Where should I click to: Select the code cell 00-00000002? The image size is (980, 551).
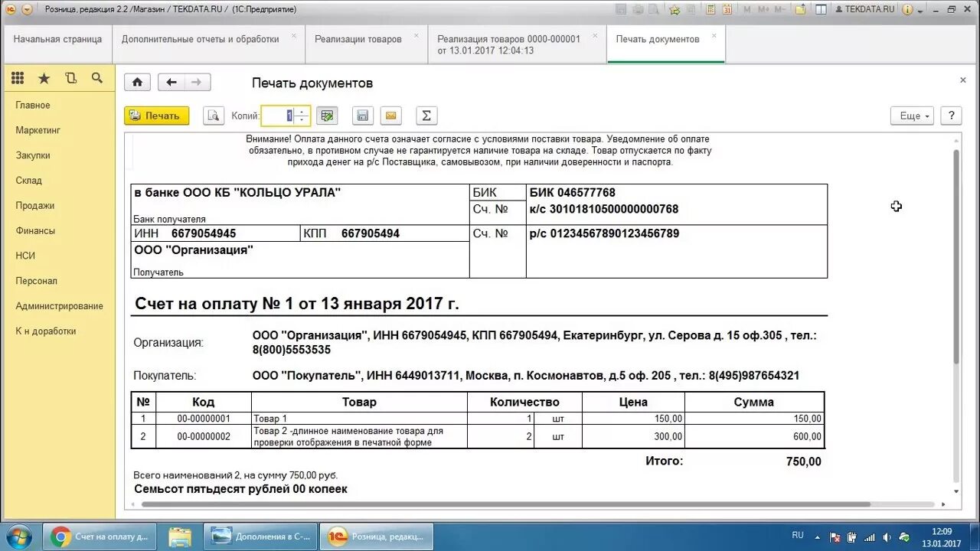coord(204,436)
